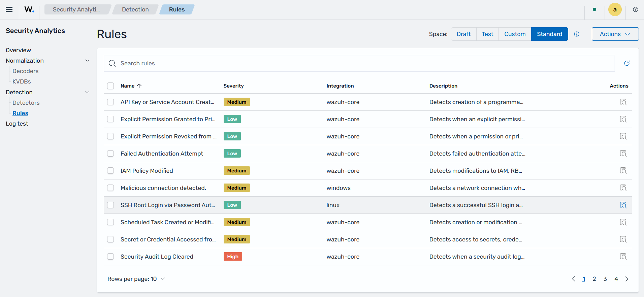View details of SSH Root Login rule
The image size is (644, 297).
pyautogui.click(x=623, y=205)
